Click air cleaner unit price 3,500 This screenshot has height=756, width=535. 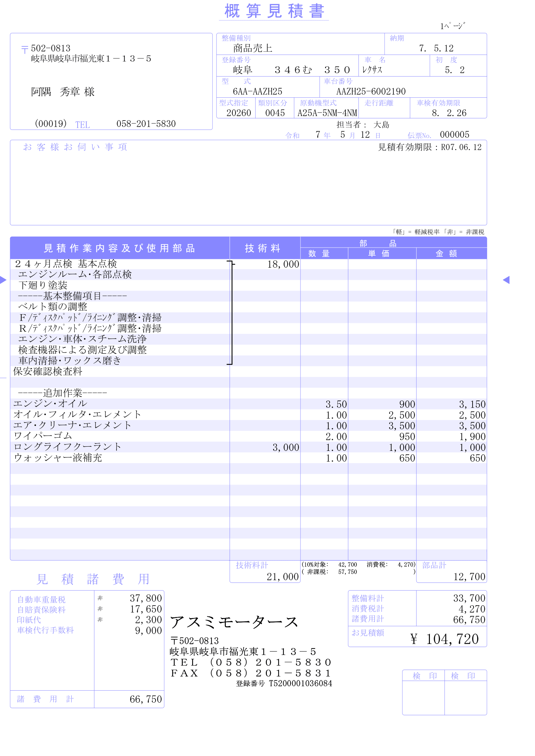402,426
